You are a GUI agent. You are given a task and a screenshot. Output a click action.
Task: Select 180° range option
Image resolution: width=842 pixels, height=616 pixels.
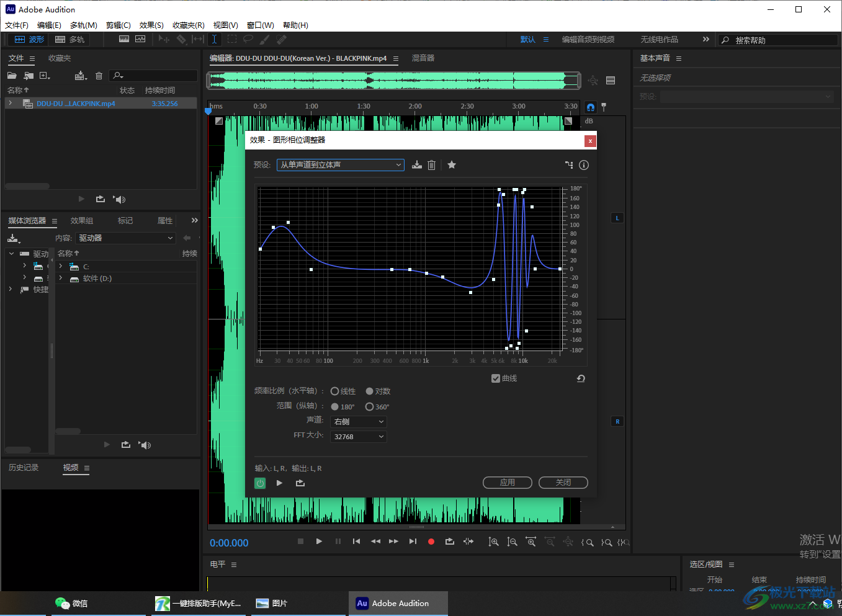pyautogui.click(x=335, y=407)
